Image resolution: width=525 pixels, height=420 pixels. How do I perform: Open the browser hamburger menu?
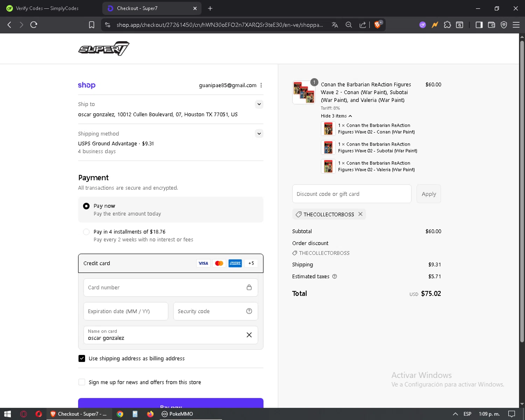click(x=516, y=25)
